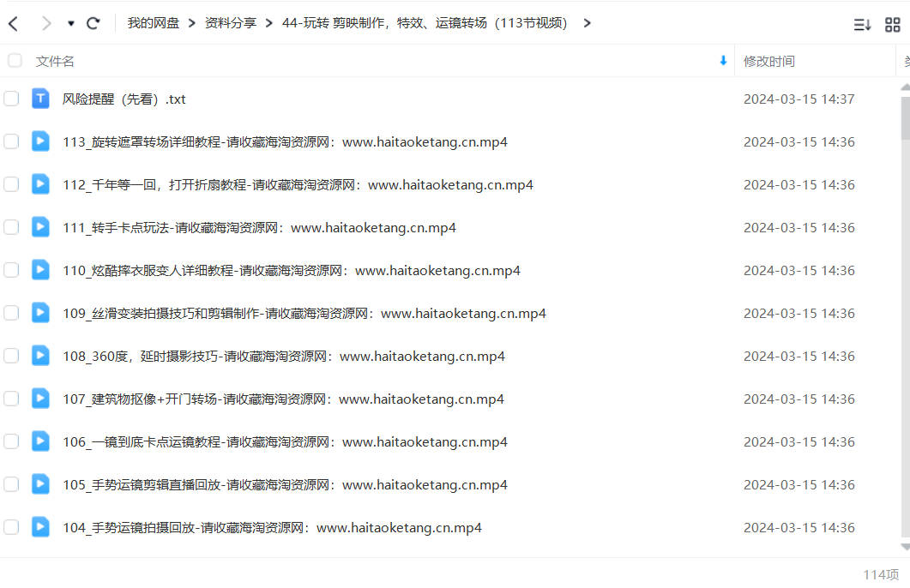Click the scrollbar up arrow
The width and height of the screenshot is (910, 588).
point(906,87)
